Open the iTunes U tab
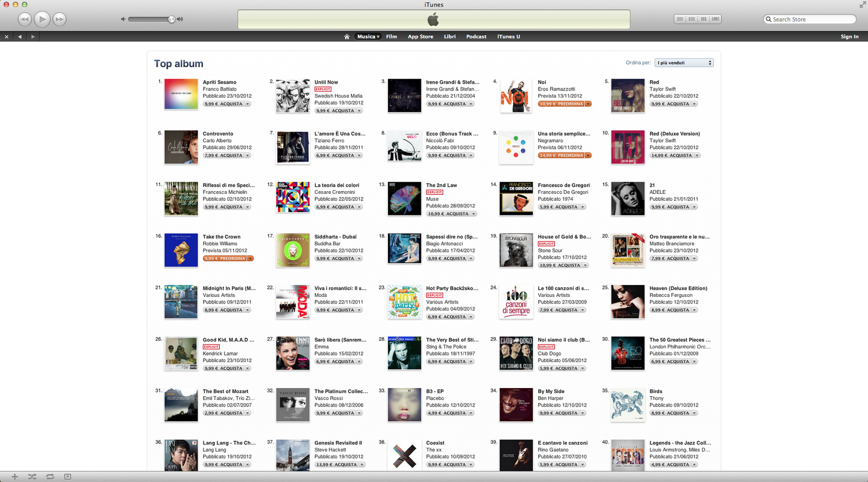868x482 pixels. 508,36
